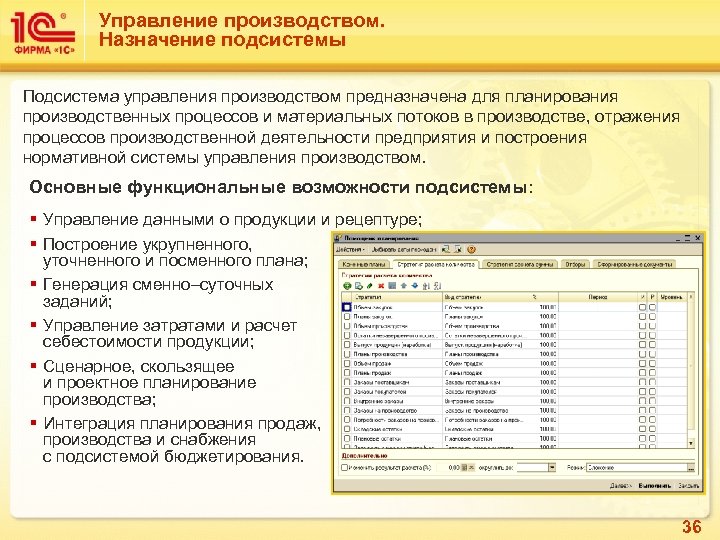Switch to the leftmost window tab
The image size is (720, 540).
364,264
